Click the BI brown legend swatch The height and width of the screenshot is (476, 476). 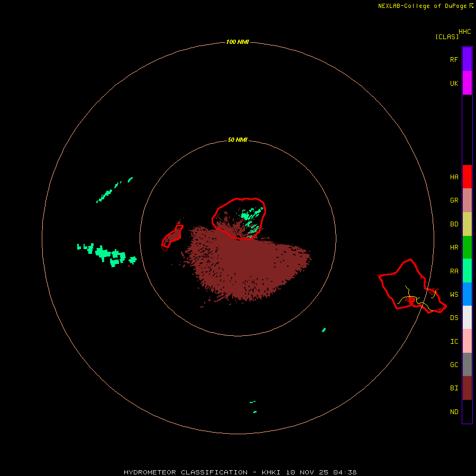tap(467, 388)
